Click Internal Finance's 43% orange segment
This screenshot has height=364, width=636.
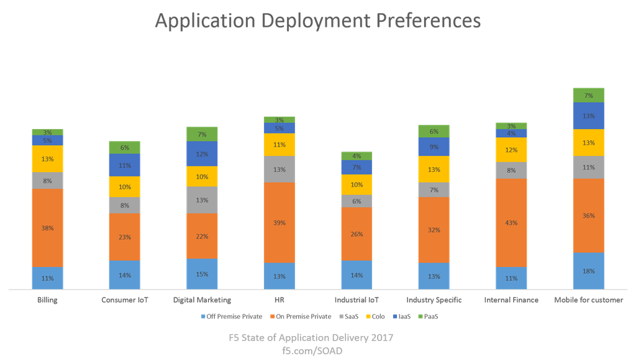(x=512, y=223)
